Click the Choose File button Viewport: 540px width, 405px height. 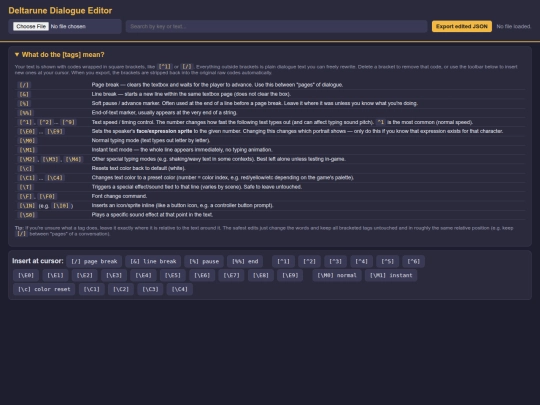(31, 27)
